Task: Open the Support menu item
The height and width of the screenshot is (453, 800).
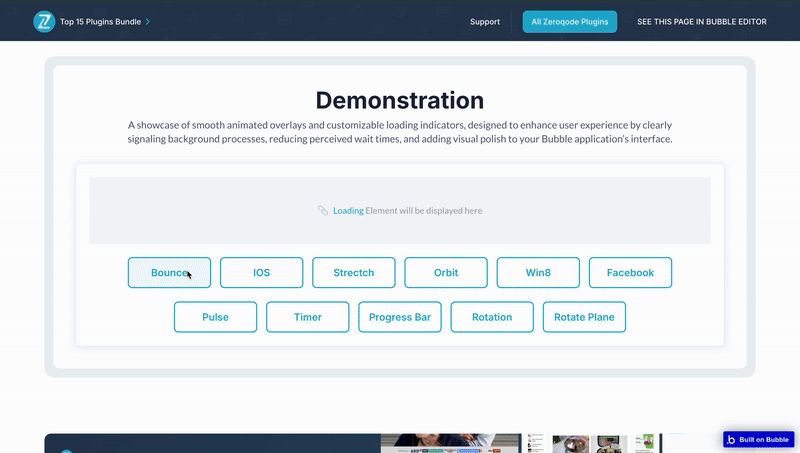Action: pos(485,21)
